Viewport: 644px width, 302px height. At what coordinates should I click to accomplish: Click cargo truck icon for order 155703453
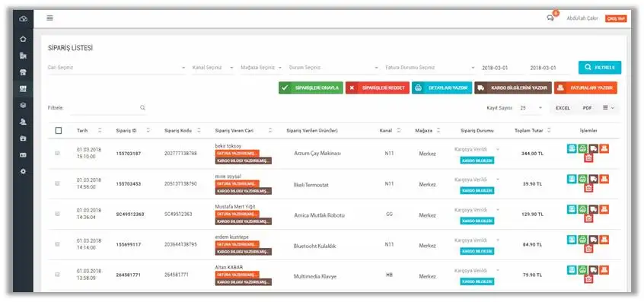593,179
